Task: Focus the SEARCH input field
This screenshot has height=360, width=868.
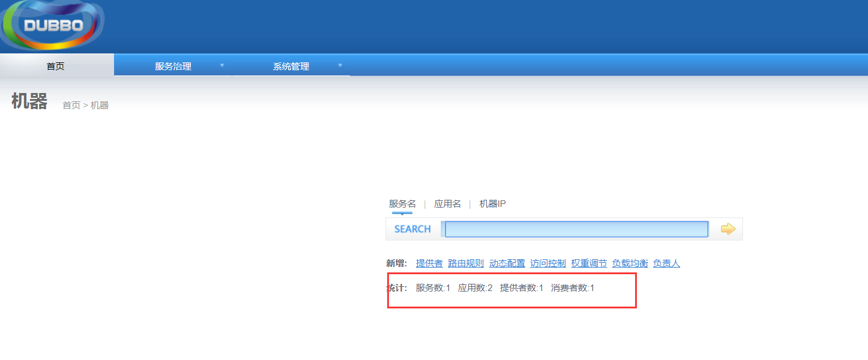Action: (x=577, y=229)
